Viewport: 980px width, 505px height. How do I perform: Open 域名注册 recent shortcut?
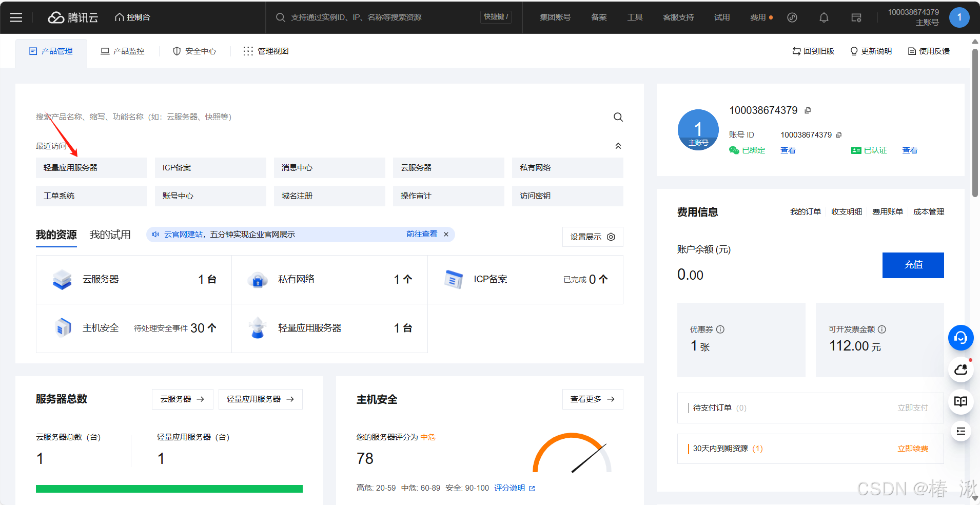pyautogui.click(x=329, y=196)
